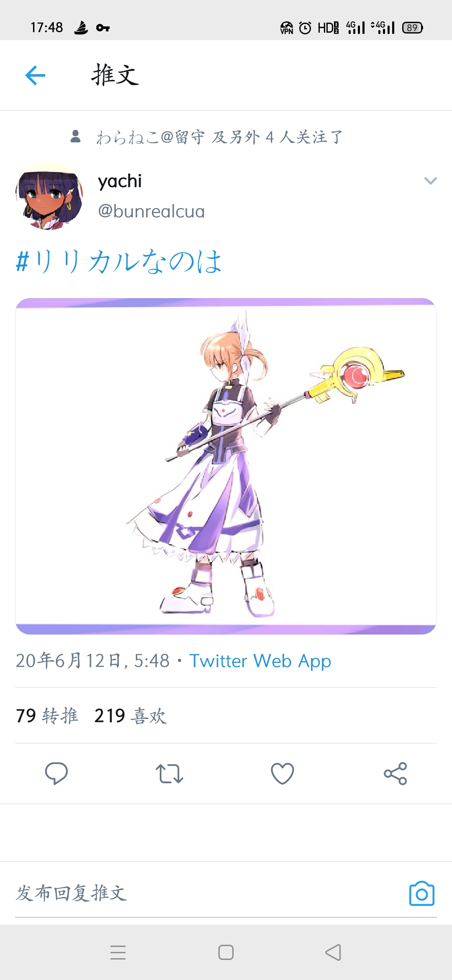Open followers notice for わらねこ@留守
This screenshot has height=980, width=452.
pyautogui.click(x=207, y=137)
